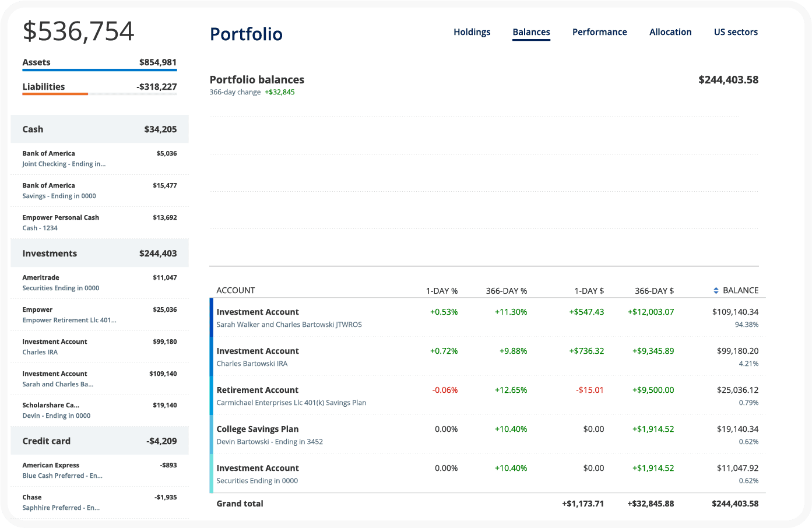
Task: Open the College Savings Plan row
Action: 487,435
